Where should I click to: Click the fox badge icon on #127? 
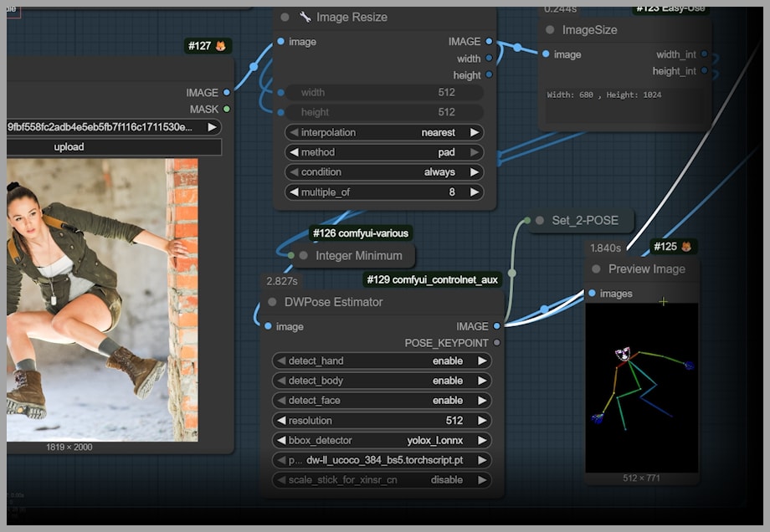(x=222, y=46)
